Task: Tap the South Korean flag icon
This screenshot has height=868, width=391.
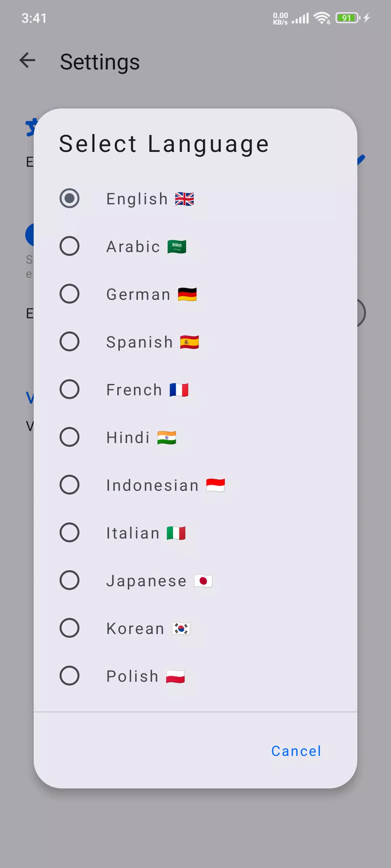Action: (181, 629)
